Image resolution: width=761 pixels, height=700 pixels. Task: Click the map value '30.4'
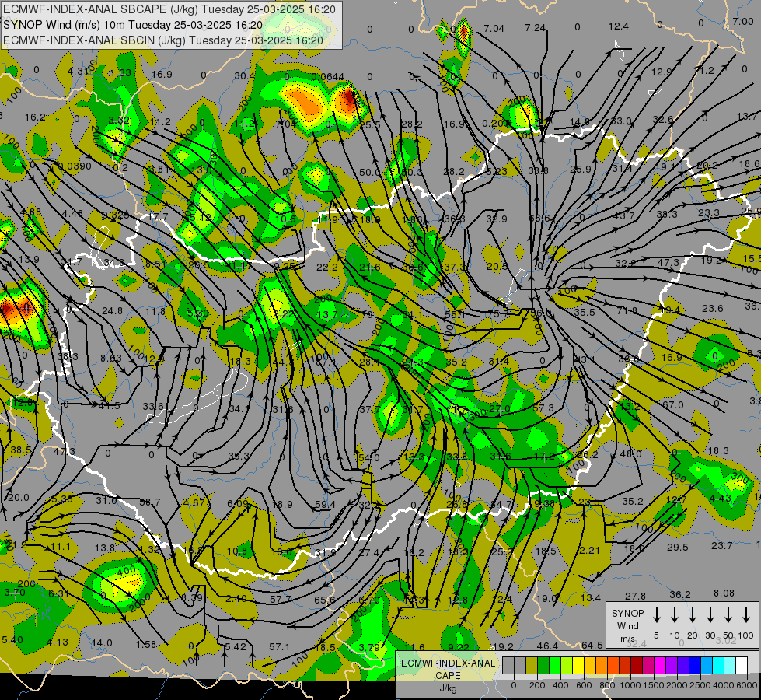tap(244, 75)
